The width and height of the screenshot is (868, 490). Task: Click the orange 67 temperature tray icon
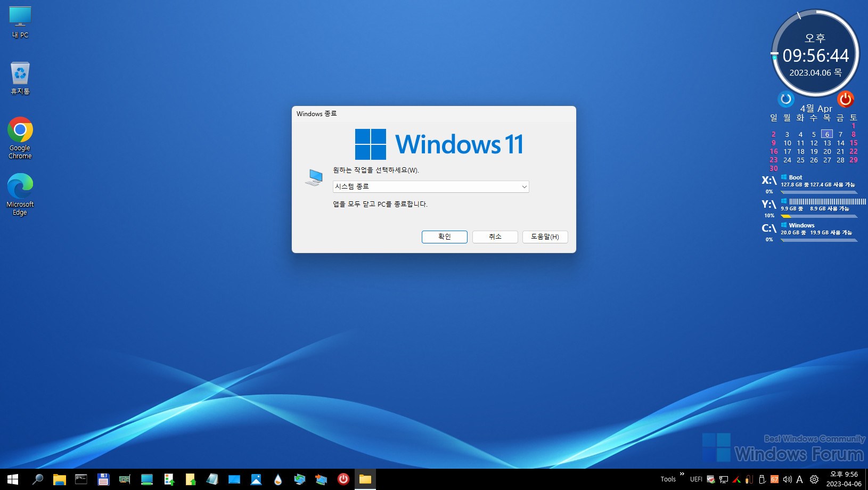click(775, 479)
